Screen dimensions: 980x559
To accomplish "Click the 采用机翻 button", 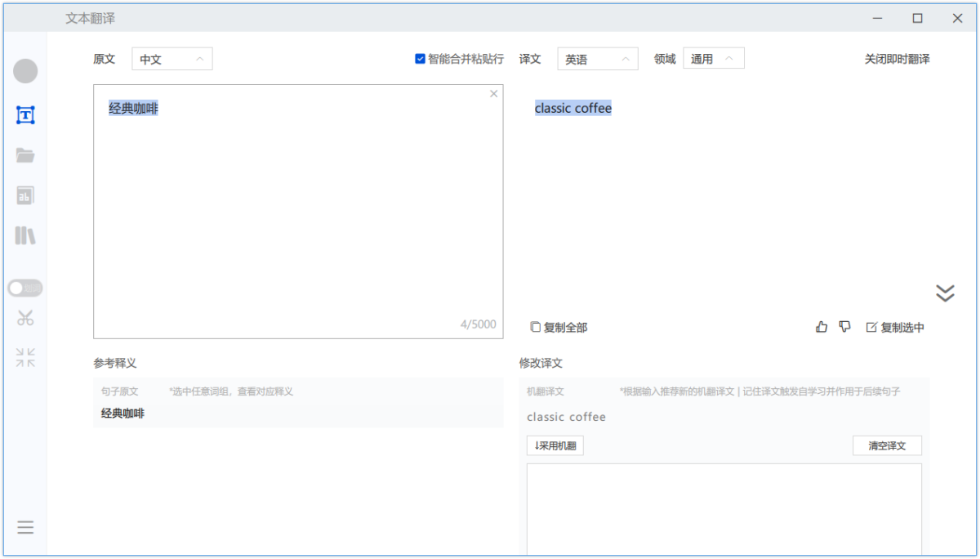I will point(555,445).
